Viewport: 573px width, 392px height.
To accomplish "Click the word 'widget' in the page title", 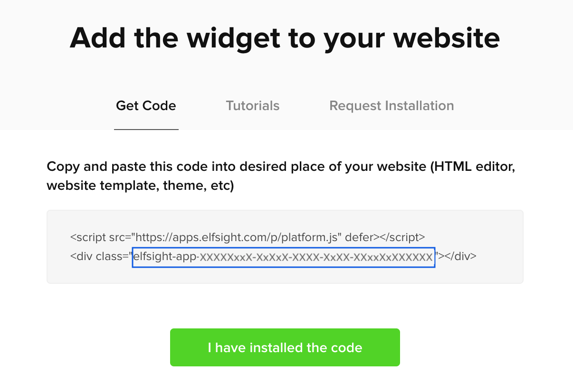I will (x=233, y=38).
